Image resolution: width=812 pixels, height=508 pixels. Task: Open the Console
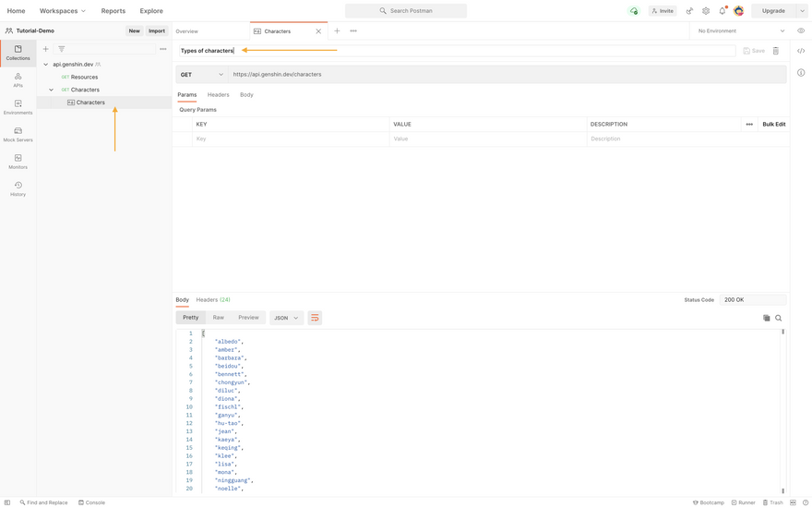(x=91, y=502)
